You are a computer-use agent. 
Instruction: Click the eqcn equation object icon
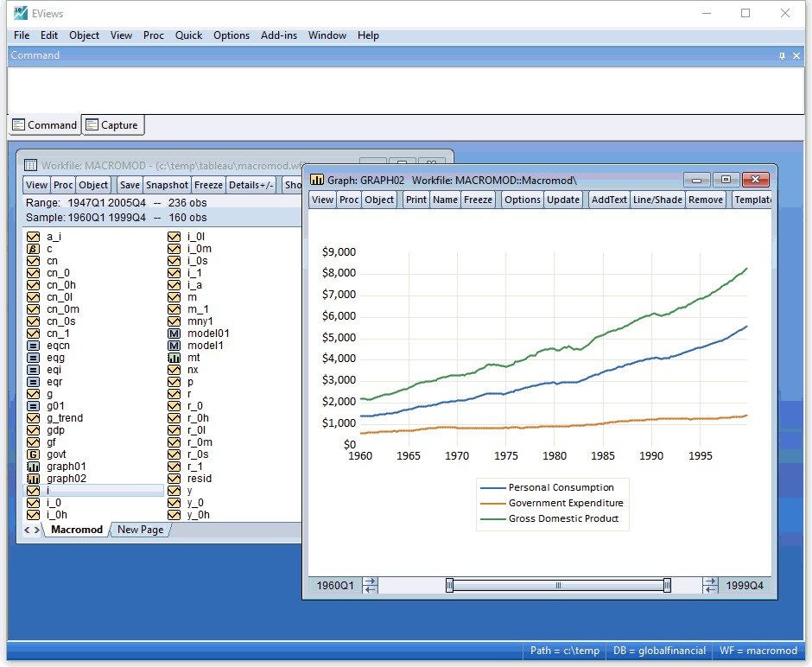(x=34, y=346)
